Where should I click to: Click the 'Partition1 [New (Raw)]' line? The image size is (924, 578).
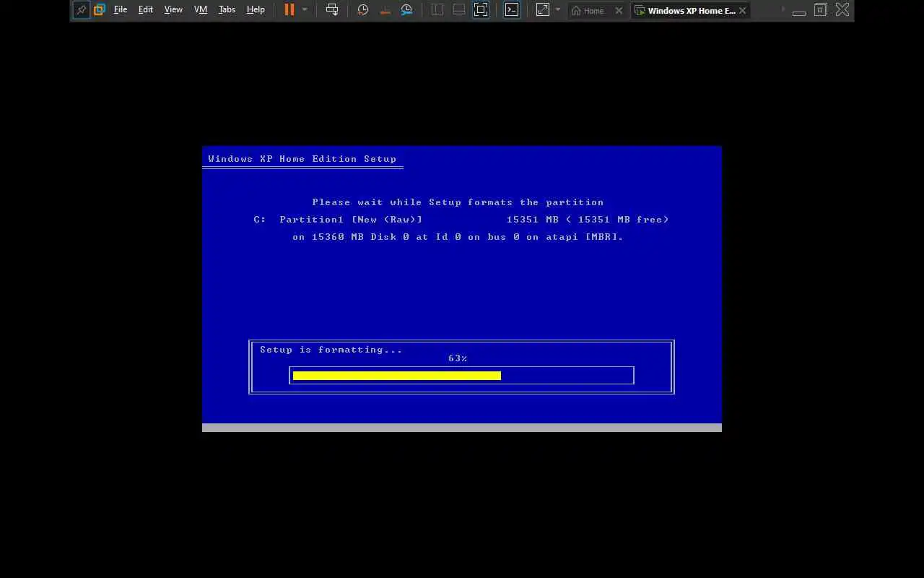pos(461,220)
